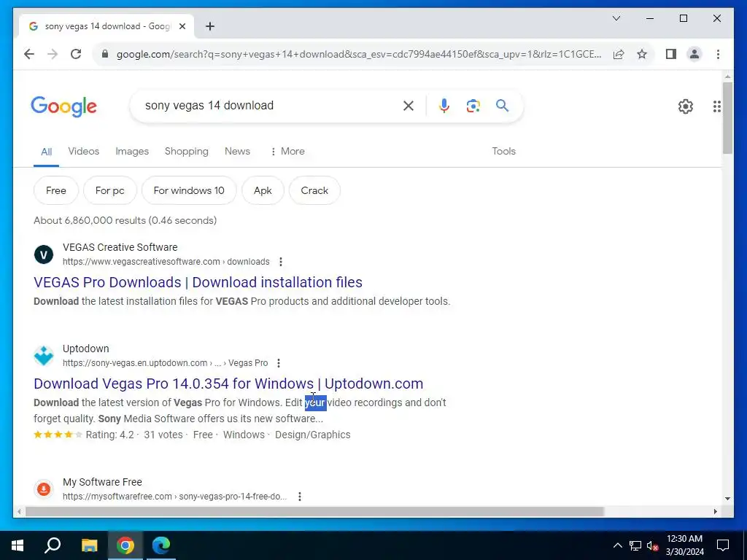Submit search with the magnifier icon
This screenshot has height=560, width=747.
coord(502,105)
